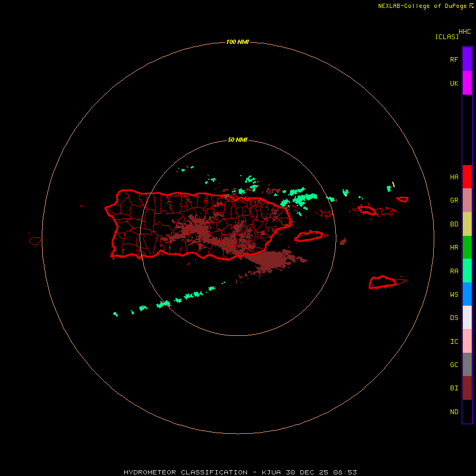The height and width of the screenshot is (476, 476).
Task: Click the 30 DEC 25 date text
Action: (307, 472)
